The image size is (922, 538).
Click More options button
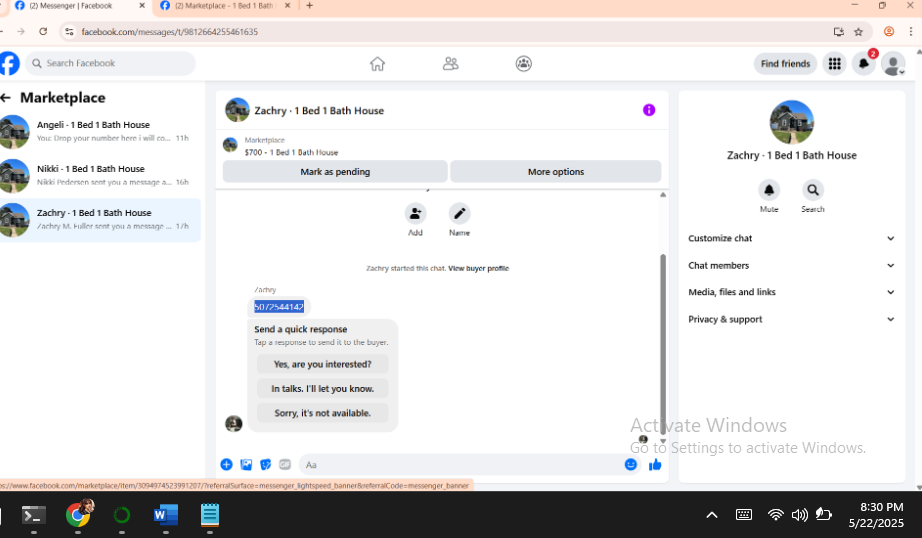[x=556, y=172]
